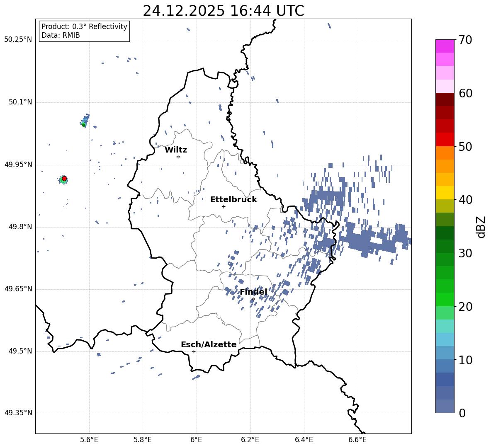Click the "Data: RMIB" text
This screenshot has height=448, width=491.
tap(61, 35)
